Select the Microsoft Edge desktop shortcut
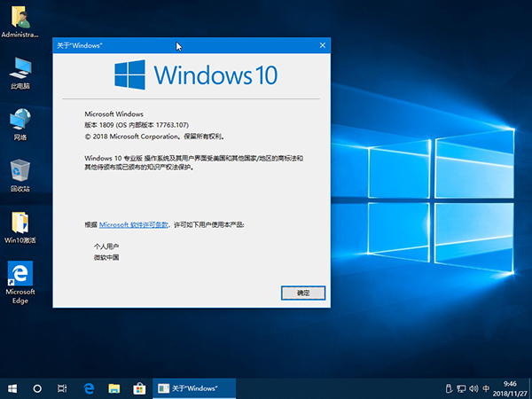The width and height of the screenshot is (532, 399). pyautogui.click(x=20, y=282)
